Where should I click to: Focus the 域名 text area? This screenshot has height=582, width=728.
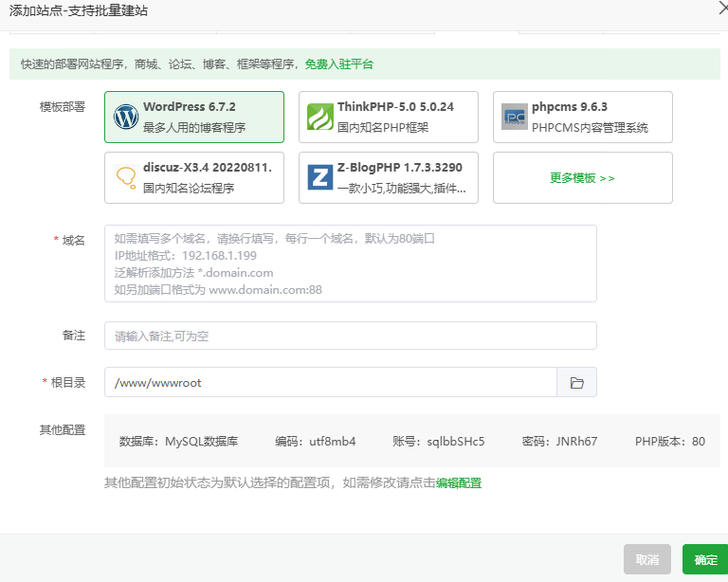(x=350, y=264)
